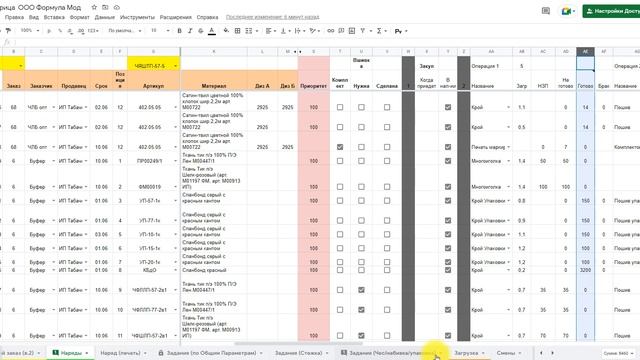The height and width of the screenshot is (360, 640).
Task: Click the insert link icon
Action: (x=331, y=31)
